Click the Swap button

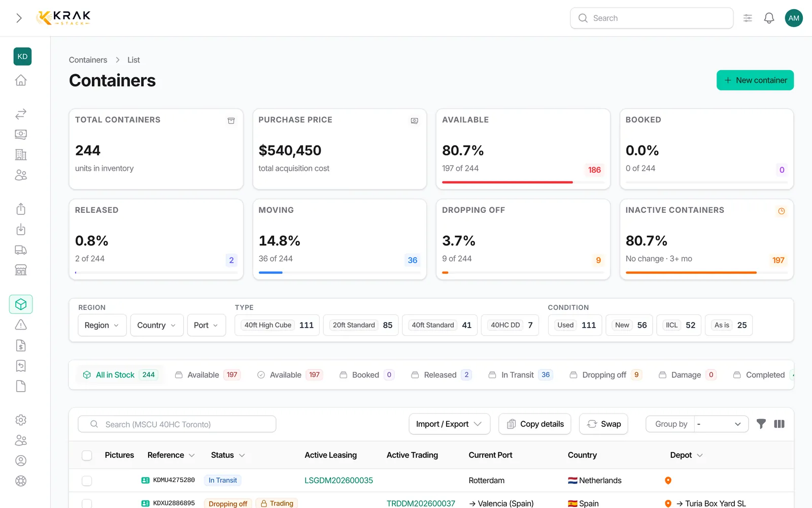603,424
